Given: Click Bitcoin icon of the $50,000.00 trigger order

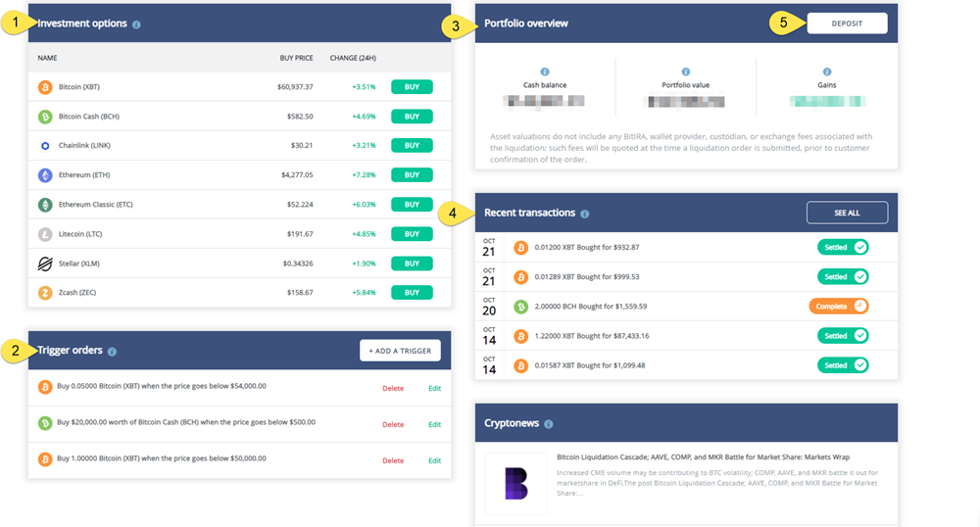Looking at the screenshot, I should pyautogui.click(x=45, y=459).
